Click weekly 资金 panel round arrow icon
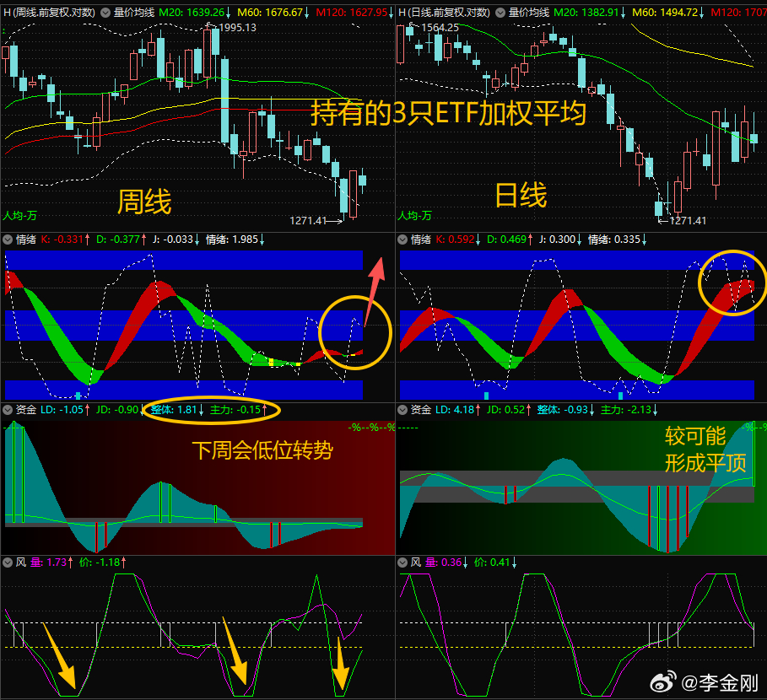Image resolution: width=767 pixels, height=700 pixels. pyautogui.click(x=8, y=410)
